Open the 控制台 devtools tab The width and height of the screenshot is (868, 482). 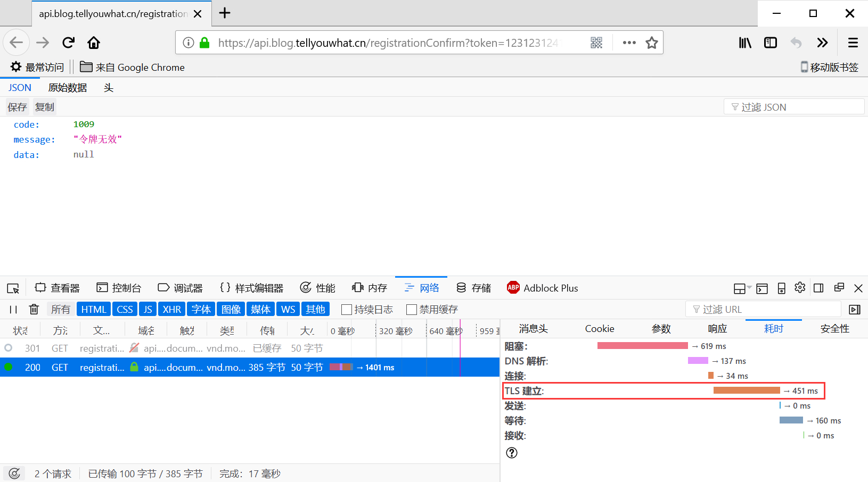point(119,288)
